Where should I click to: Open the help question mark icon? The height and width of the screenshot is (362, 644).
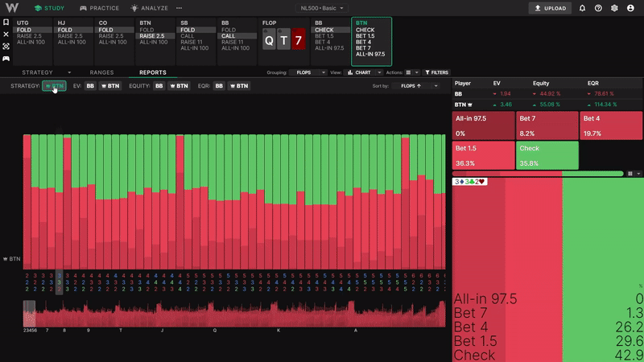(x=598, y=8)
